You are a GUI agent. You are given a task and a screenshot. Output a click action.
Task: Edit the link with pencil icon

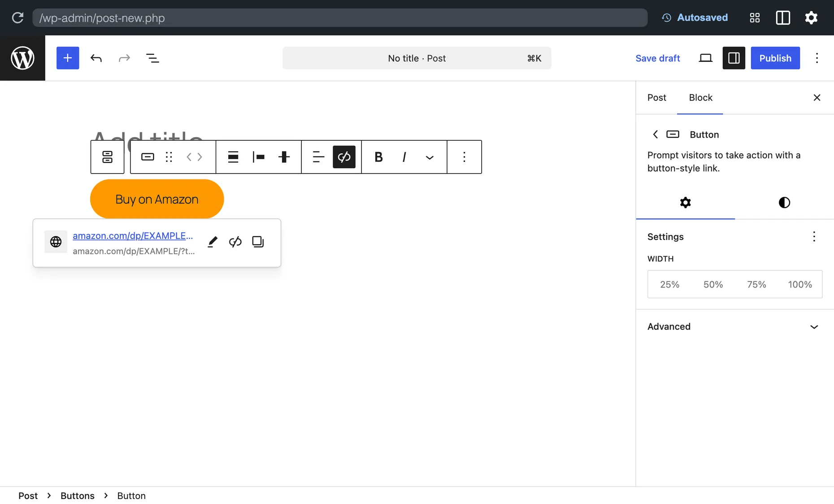pyautogui.click(x=213, y=242)
